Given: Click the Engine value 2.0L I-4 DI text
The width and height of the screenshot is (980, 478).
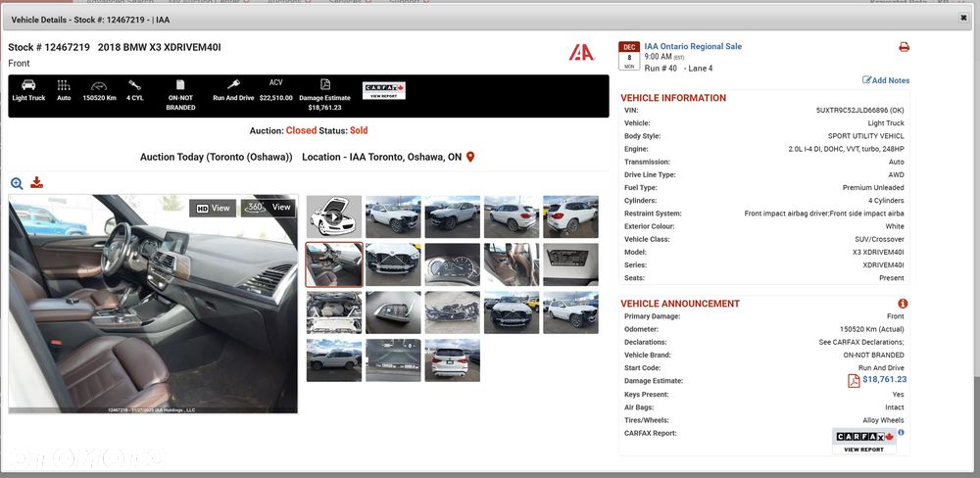Looking at the screenshot, I should coord(847,149).
